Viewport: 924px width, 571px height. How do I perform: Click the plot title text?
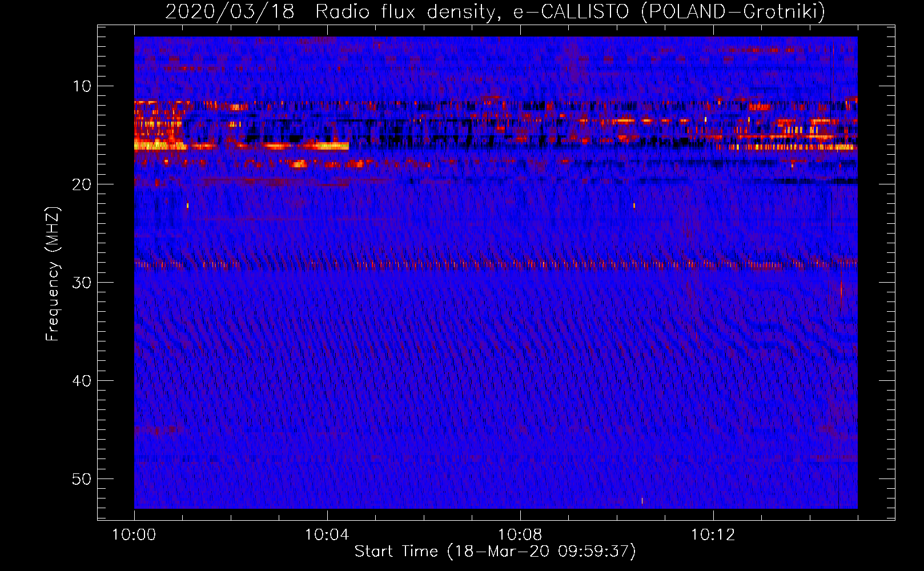pos(495,11)
